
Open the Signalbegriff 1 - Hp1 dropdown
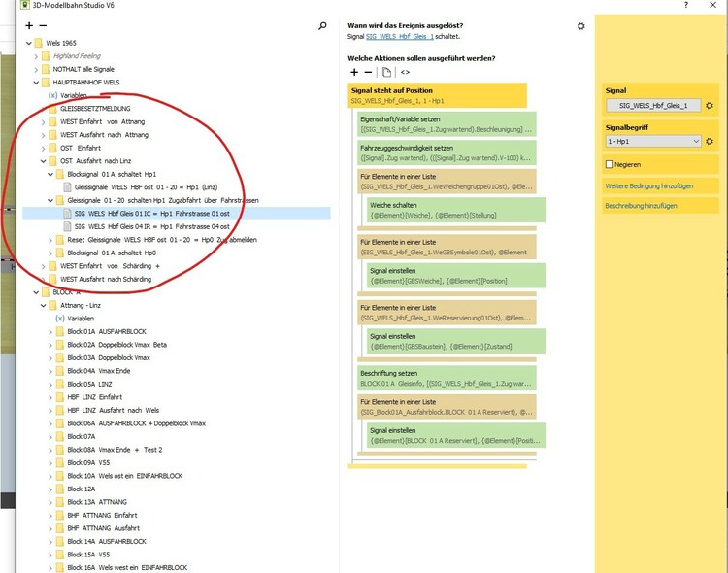coord(653,141)
